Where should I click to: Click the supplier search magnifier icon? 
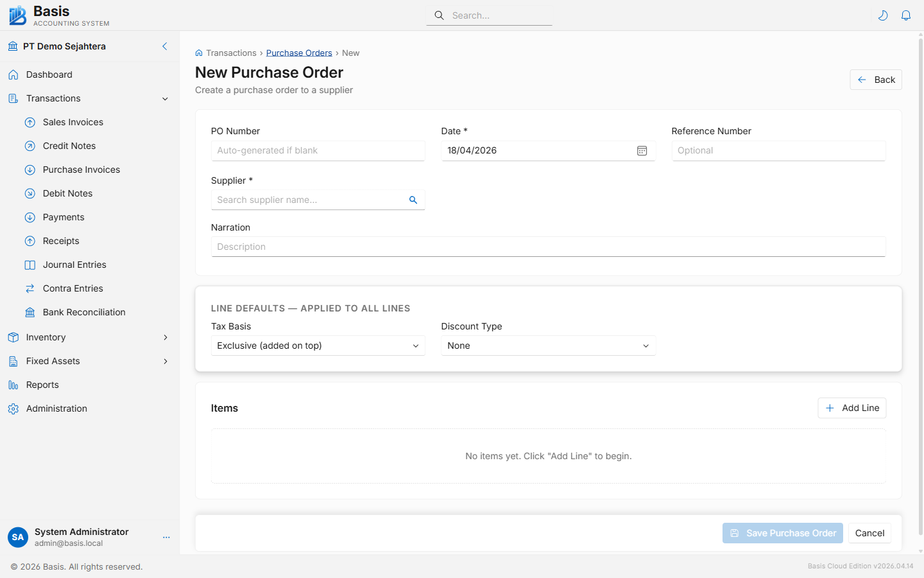[x=413, y=200]
